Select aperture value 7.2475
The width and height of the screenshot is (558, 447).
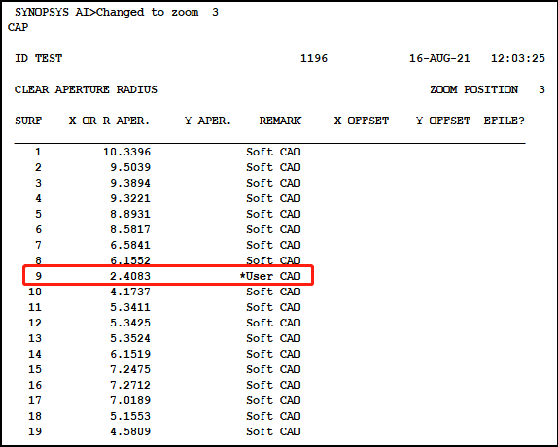[x=130, y=369]
